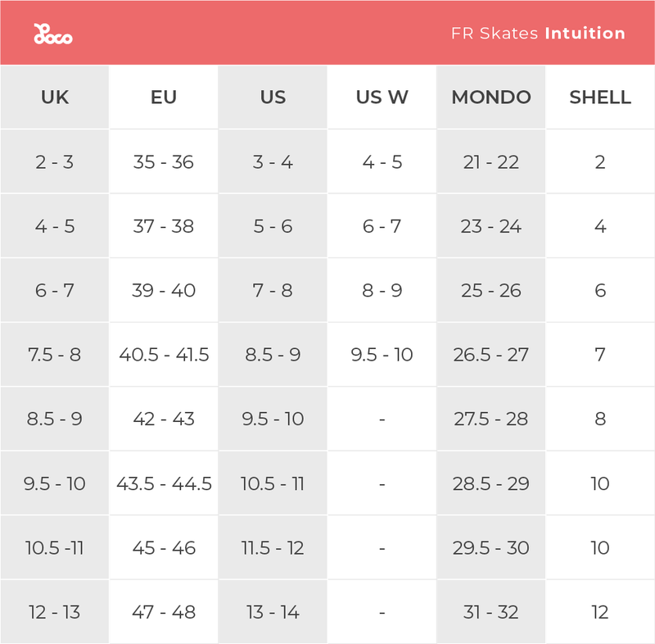Click the FR Skates Intuition title
The width and height of the screenshot is (655, 644).
click(x=538, y=34)
